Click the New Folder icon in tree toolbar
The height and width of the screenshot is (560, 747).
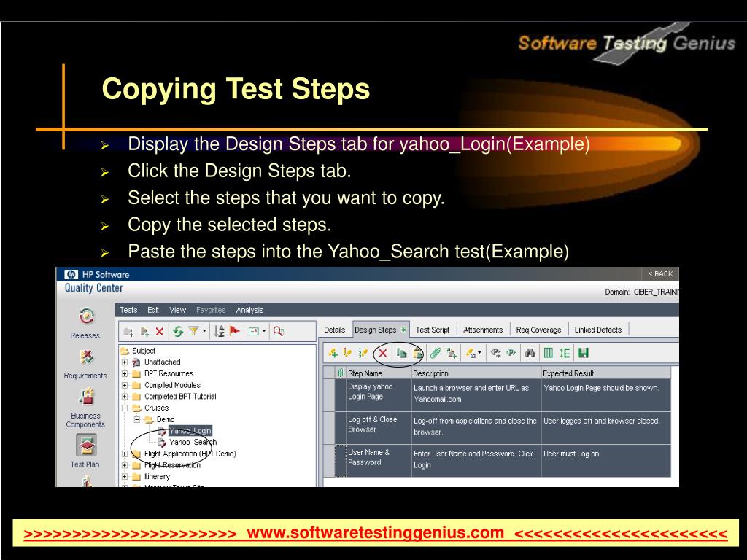(x=128, y=332)
